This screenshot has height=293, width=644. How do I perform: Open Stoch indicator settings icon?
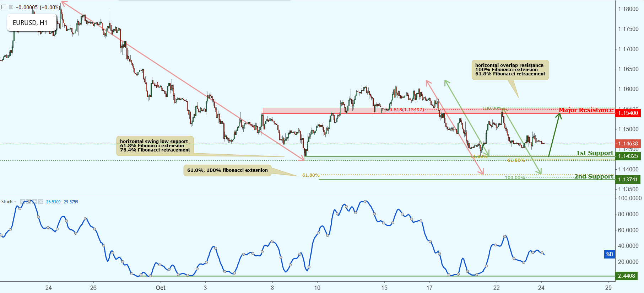(x=29, y=202)
